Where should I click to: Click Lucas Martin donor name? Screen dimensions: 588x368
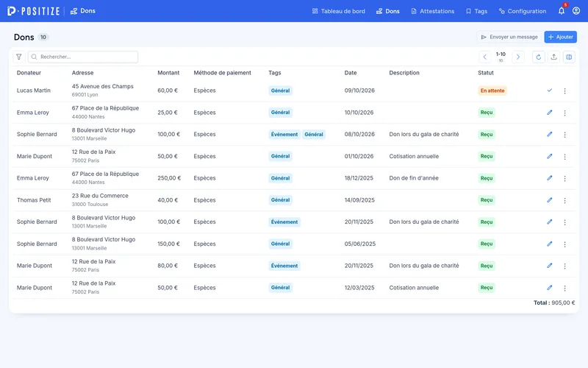point(33,91)
